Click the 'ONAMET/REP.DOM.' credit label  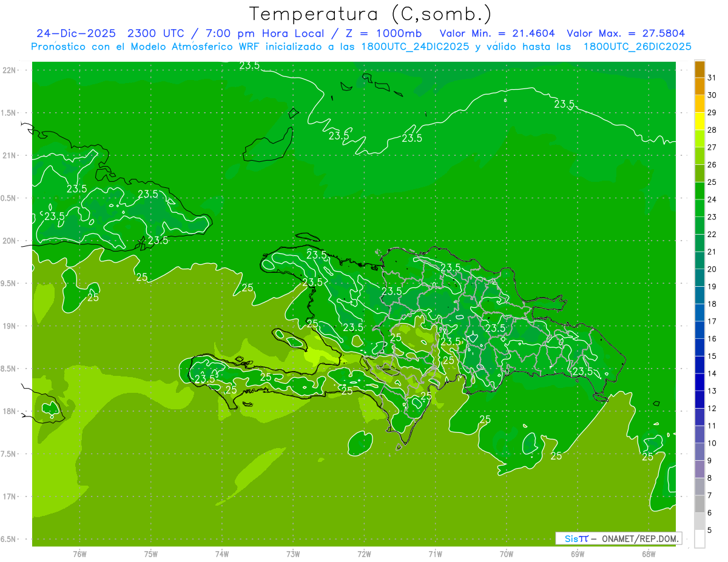click(640, 538)
